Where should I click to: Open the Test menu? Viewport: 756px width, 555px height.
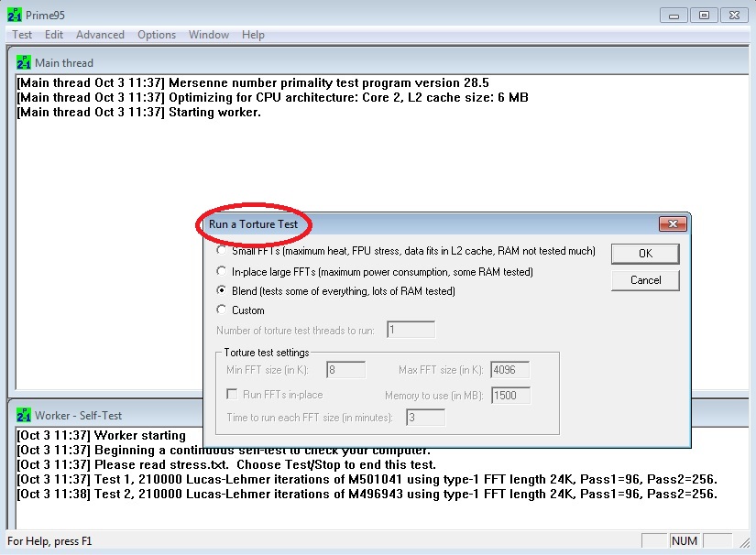tap(22, 35)
